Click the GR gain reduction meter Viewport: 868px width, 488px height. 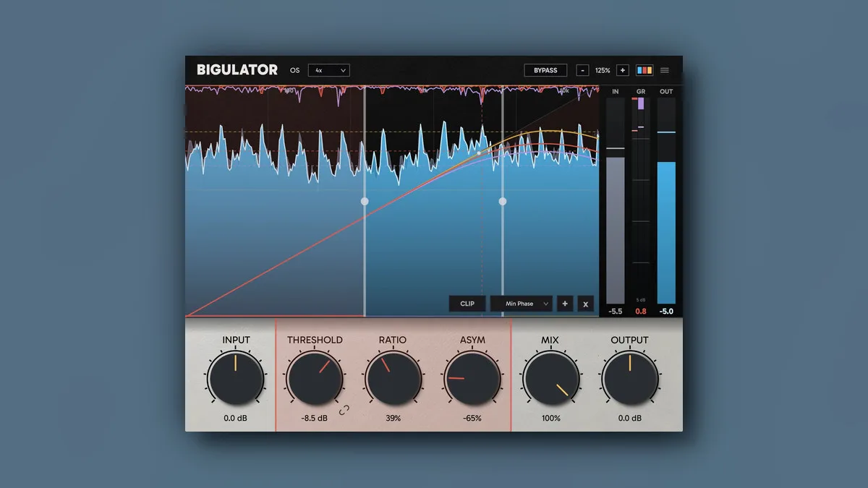(x=641, y=201)
